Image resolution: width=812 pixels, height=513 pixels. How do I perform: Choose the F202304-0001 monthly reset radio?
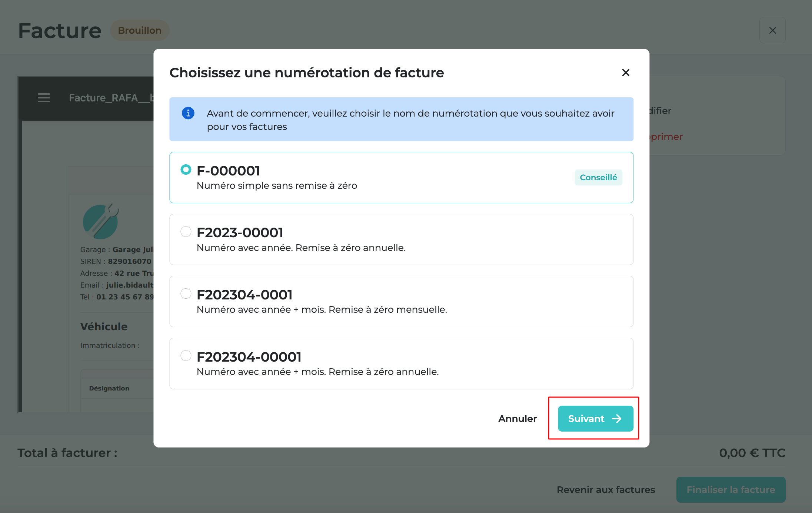(x=186, y=294)
